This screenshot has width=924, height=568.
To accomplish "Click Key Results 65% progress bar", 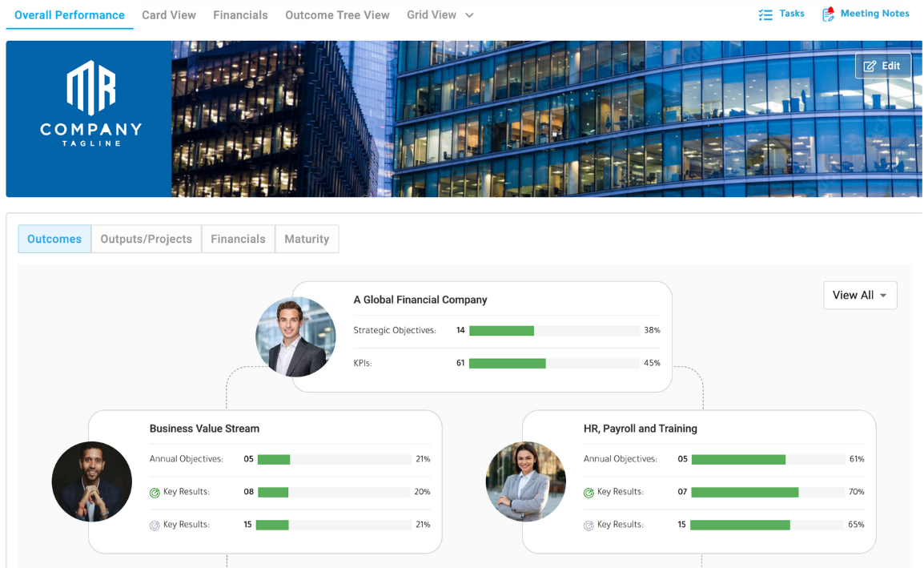I will pos(767,525).
